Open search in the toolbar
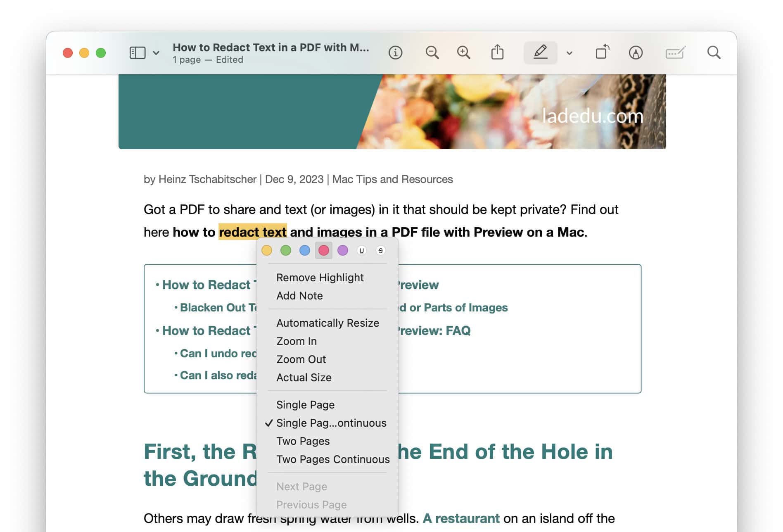This screenshot has height=532, width=783. [x=714, y=52]
